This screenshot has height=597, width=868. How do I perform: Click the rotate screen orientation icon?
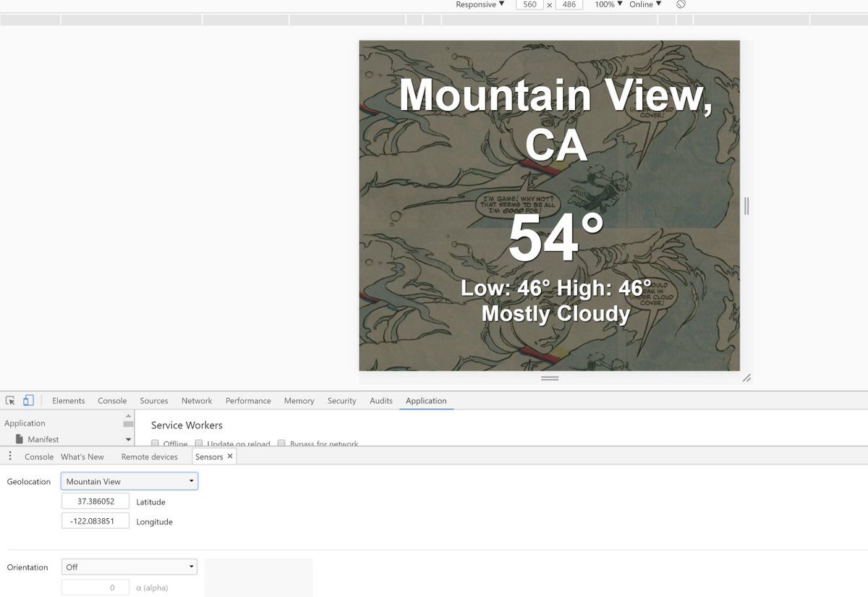point(681,4)
